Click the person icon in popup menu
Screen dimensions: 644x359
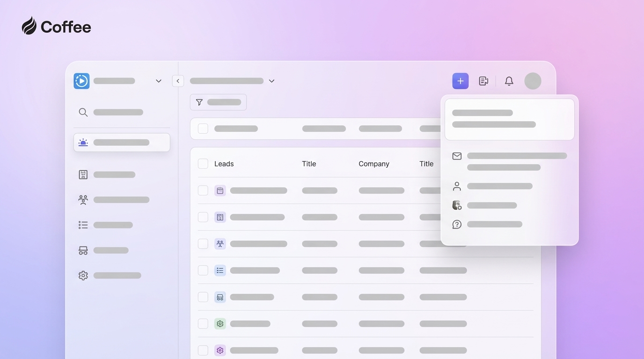(x=457, y=186)
